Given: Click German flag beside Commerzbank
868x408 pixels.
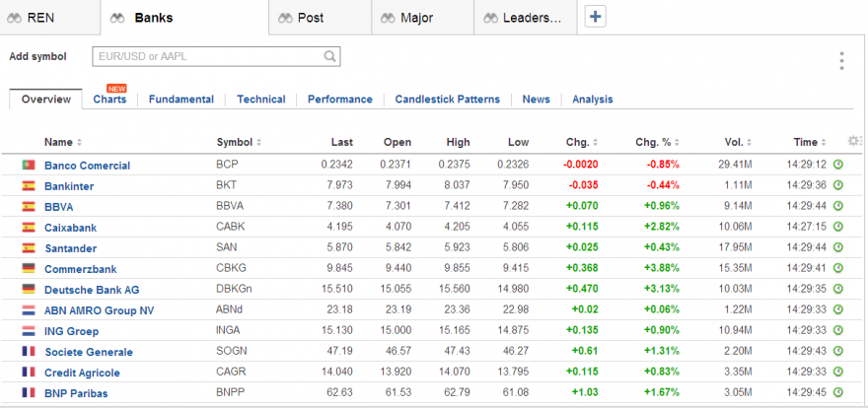Looking at the screenshot, I should point(29,268).
